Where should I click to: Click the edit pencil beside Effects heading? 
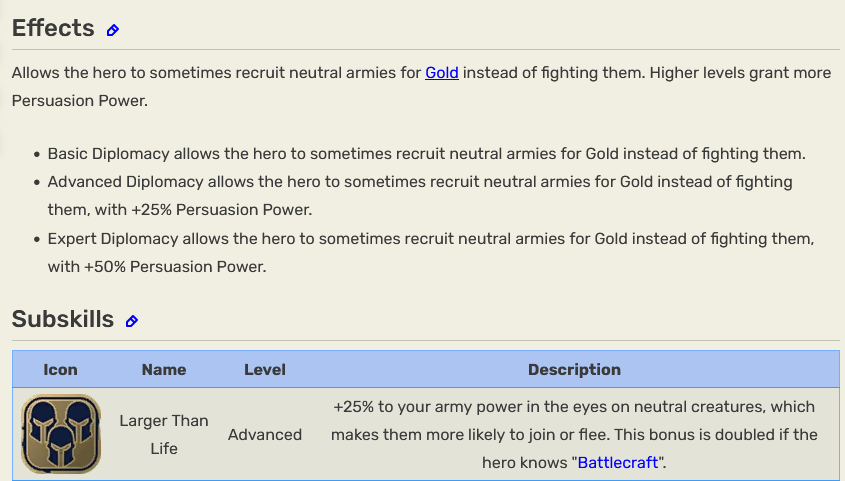click(x=113, y=30)
